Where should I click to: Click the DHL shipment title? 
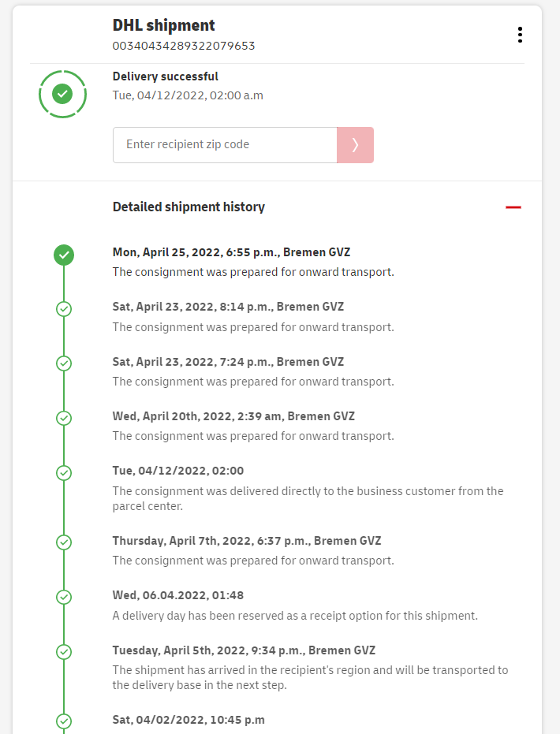click(x=164, y=25)
